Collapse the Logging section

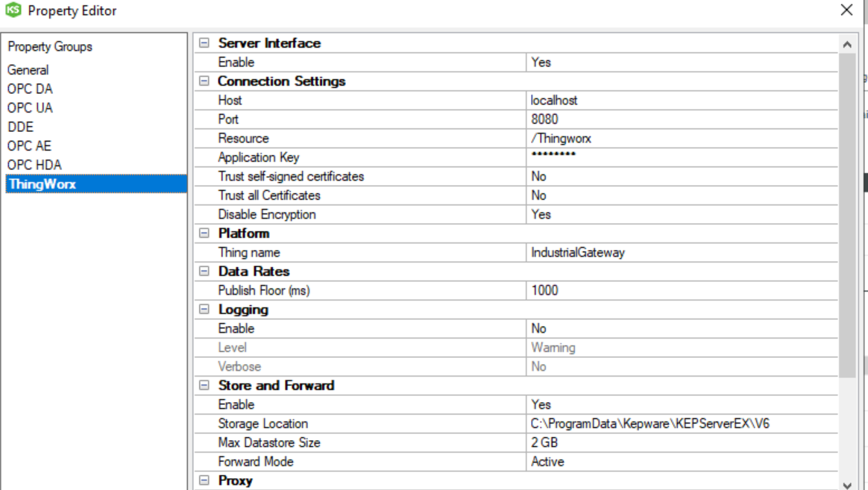pyautogui.click(x=204, y=310)
